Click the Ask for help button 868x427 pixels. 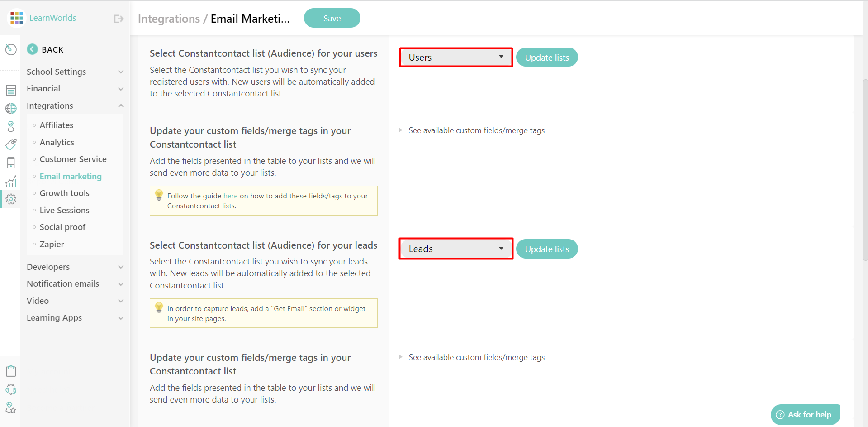[x=805, y=414]
